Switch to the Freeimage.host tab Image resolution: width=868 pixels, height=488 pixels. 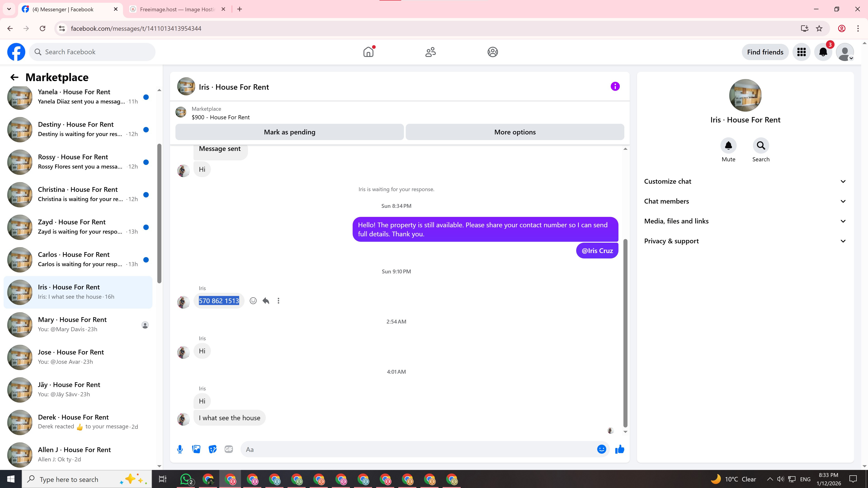click(177, 9)
